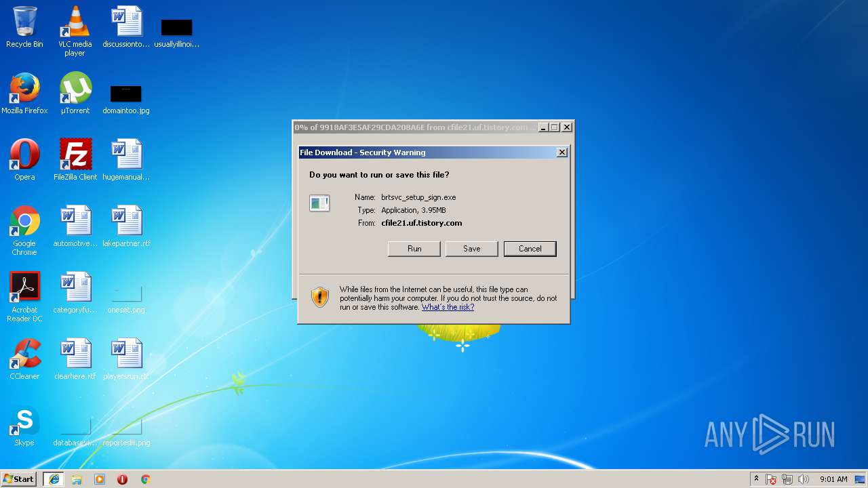
Task: Open the network status tray icon
Action: [787, 479]
